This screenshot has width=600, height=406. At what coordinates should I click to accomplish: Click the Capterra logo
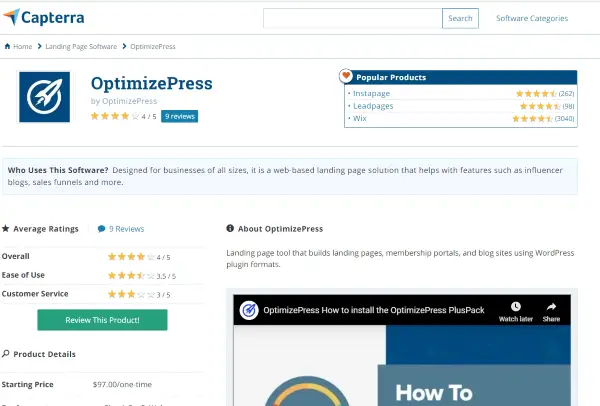click(x=44, y=17)
